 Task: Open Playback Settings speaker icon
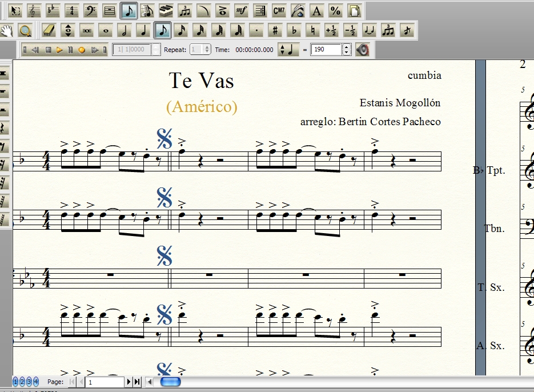point(363,50)
